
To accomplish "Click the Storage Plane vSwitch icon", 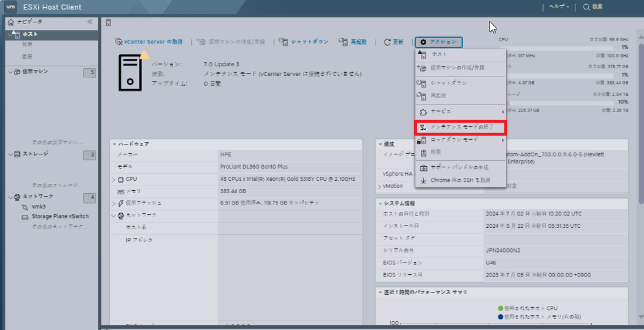I will (x=25, y=217).
